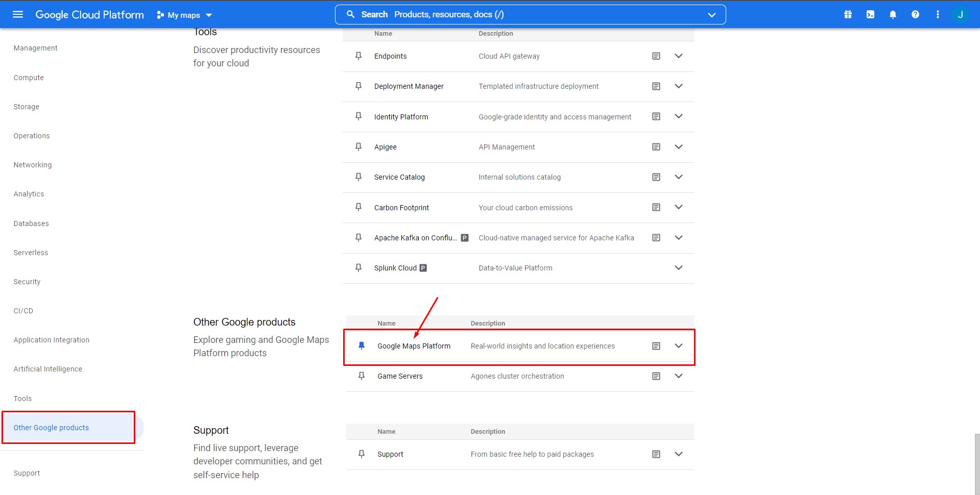980x495 pixels.
Task: Open documentation icon for Service Catalog
Action: (x=656, y=177)
